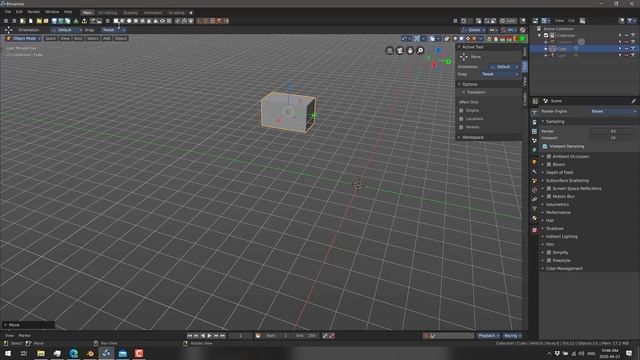Open the Render Engine Eevee dropdown
Image resolution: width=640 pixels, height=360 pixels.
point(613,111)
